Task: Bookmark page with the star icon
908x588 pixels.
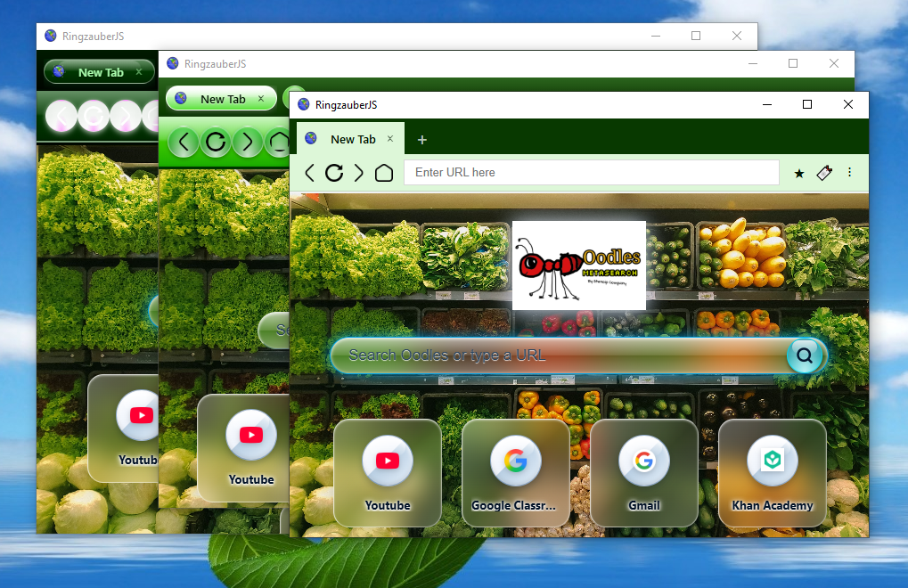Action: coord(799,173)
